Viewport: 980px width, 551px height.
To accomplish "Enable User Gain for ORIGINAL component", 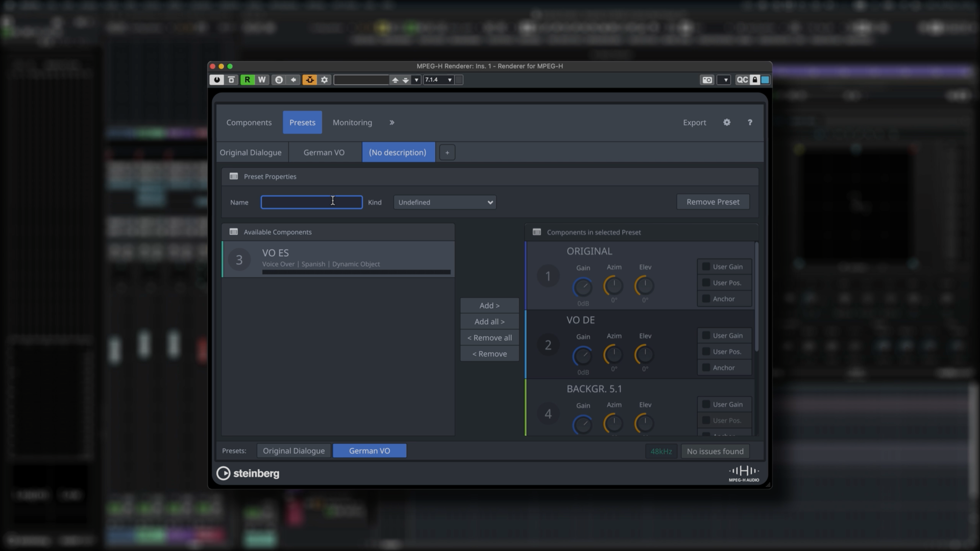I will [706, 267].
